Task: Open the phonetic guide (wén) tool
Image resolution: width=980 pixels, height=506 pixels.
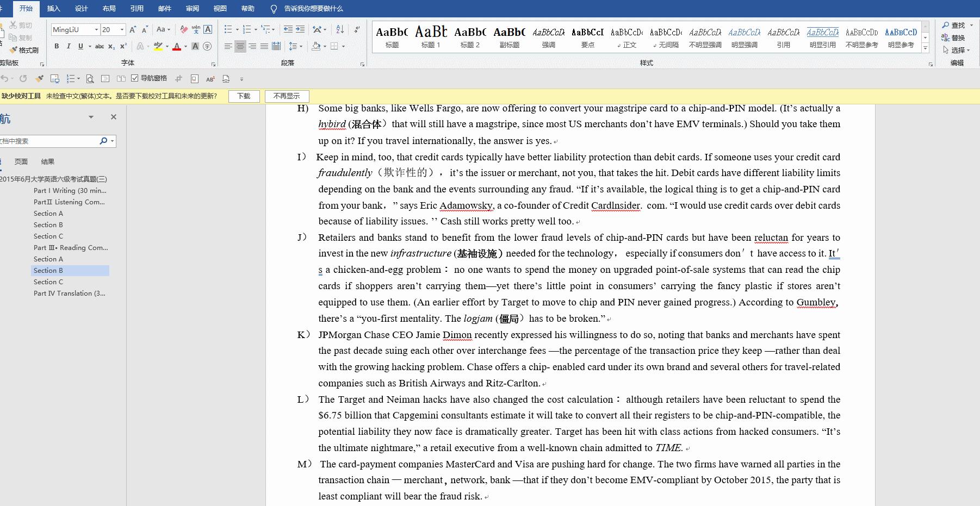Action: pos(196,30)
